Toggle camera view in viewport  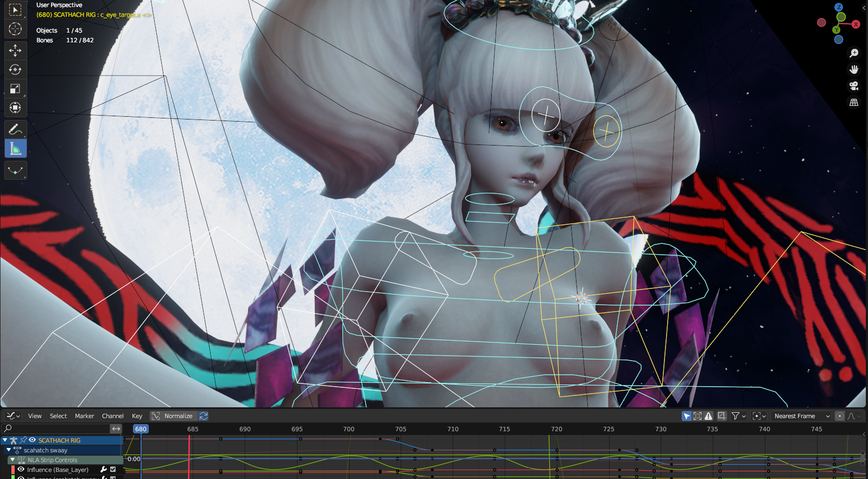(854, 86)
